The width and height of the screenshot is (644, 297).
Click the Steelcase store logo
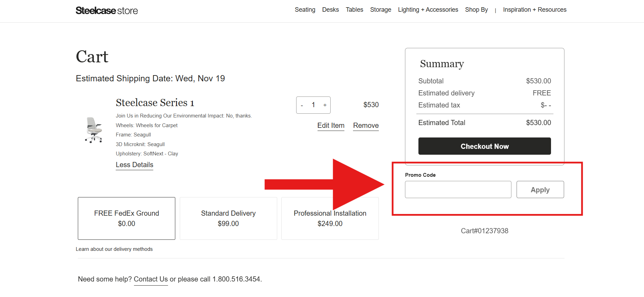[107, 10]
